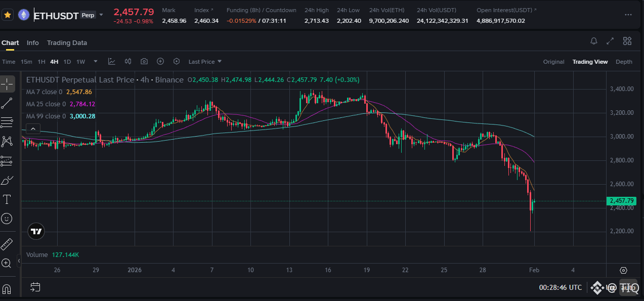Image resolution: width=644 pixels, height=301 pixels.
Task: Select the 15m timeframe
Action: (x=26, y=62)
